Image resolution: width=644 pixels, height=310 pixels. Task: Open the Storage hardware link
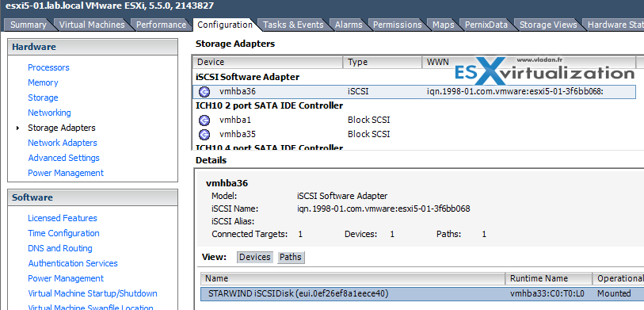(x=43, y=98)
